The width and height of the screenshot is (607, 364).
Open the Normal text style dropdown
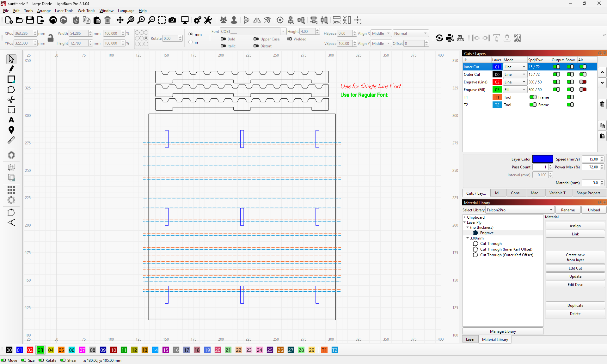pos(410,33)
